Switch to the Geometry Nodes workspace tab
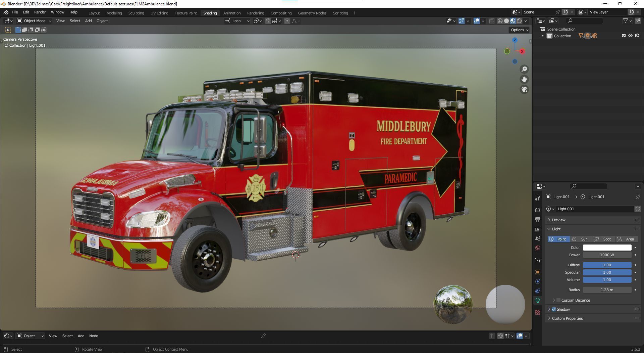The height and width of the screenshot is (353, 644). 312,13
